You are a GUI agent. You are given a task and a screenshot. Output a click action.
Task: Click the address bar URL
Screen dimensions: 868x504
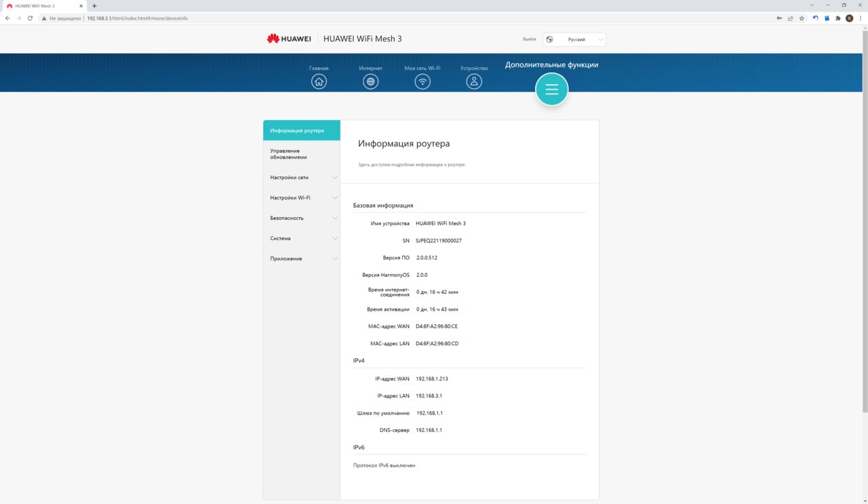[x=138, y=18]
